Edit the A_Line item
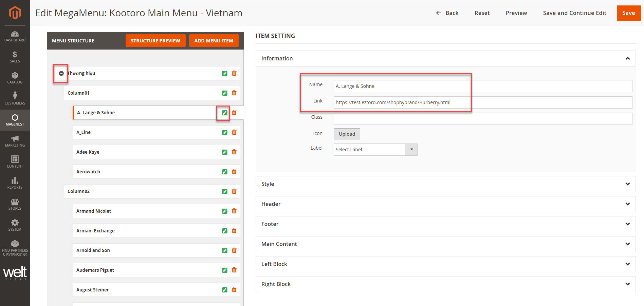This screenshot has height=306, width=644. 225,132
